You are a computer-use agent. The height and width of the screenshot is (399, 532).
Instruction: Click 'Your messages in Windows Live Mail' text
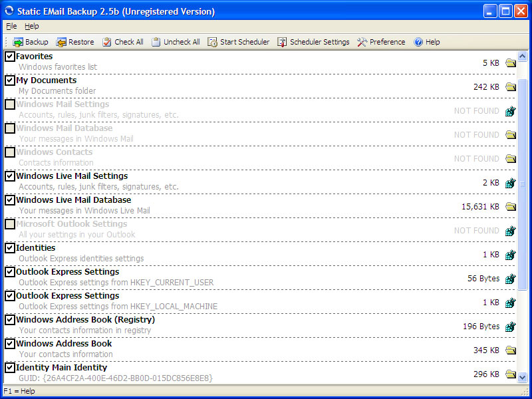pos(84,211)
